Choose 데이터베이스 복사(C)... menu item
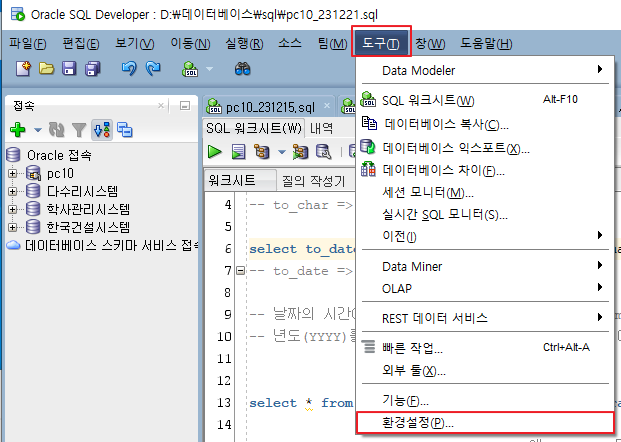 coord(485,124)
